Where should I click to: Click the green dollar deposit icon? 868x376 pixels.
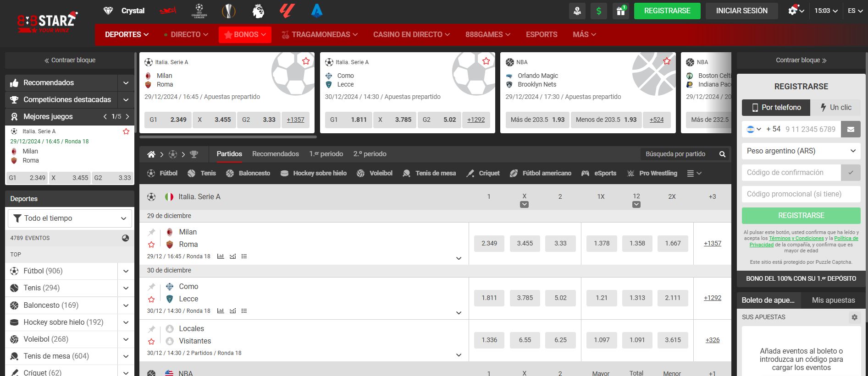coord(598,11)
